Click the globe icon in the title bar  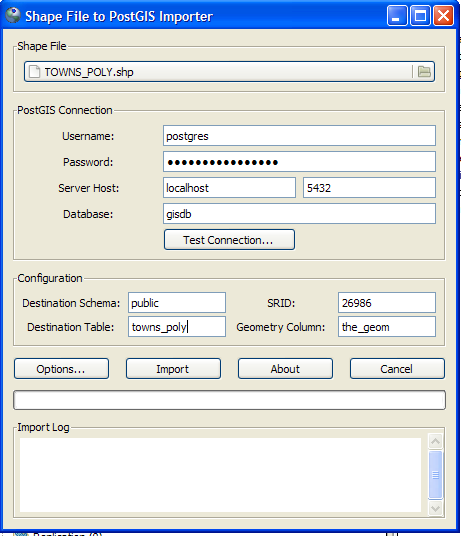point(13,15)
